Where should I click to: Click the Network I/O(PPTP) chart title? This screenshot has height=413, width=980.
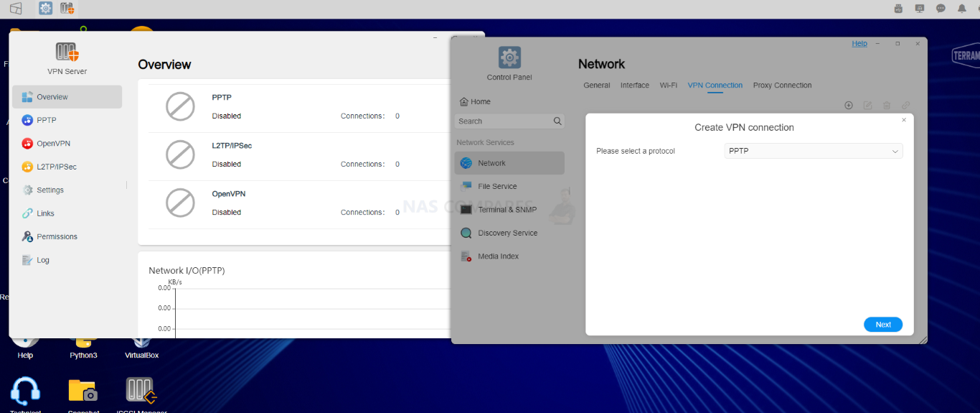pyautogui.click(x=187, y=271)
